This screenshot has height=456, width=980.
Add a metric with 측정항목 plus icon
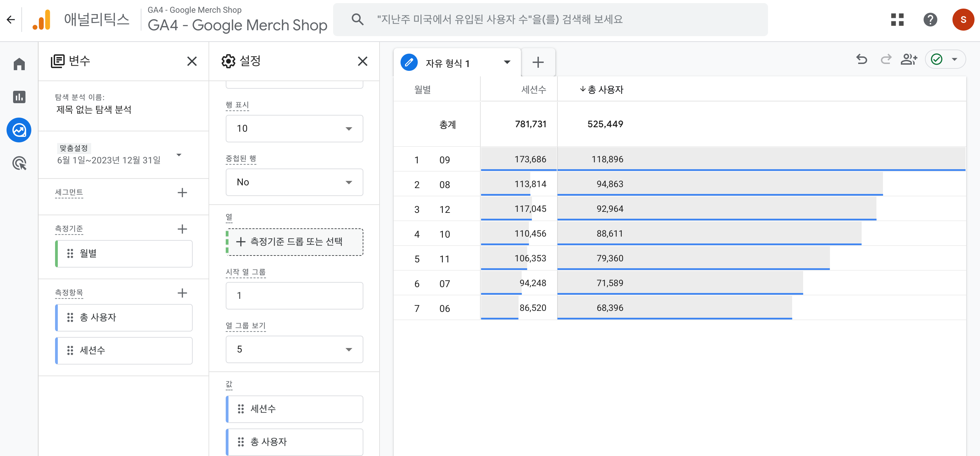click(x=182, y=293)
